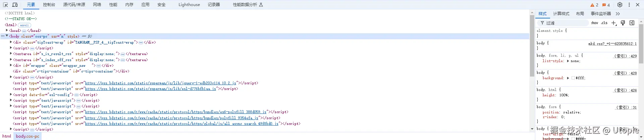
Task: Open the mkd.css source link
Action: click(612, 44)
